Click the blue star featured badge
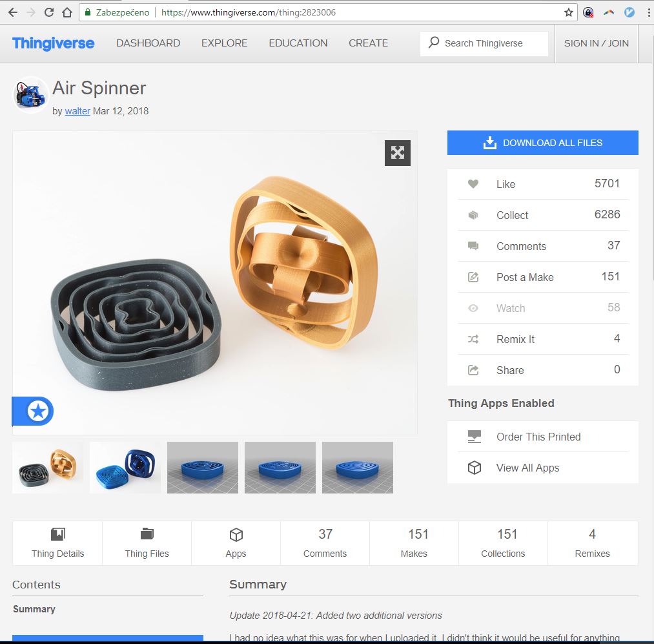 click(38, 411)
